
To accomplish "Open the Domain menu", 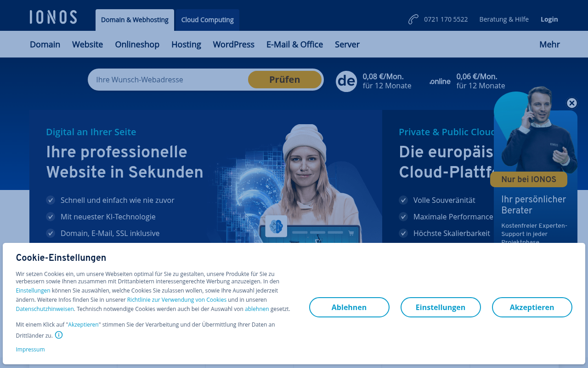I will [x=45, y=44].
